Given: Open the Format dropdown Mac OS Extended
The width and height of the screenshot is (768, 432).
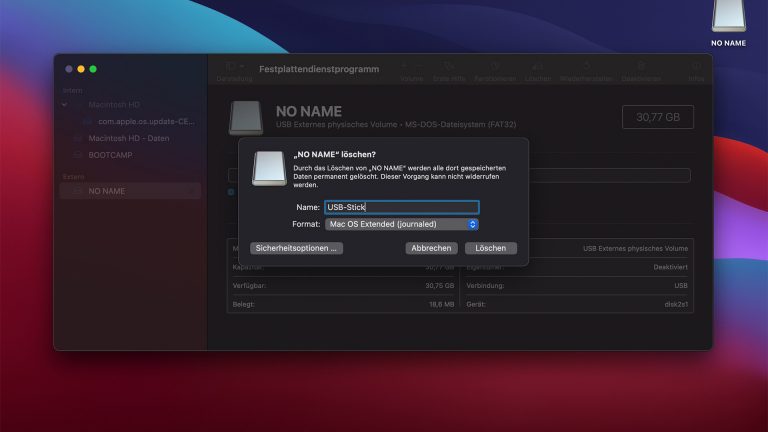Looking at the screenshot, I should tap(402, 224).
